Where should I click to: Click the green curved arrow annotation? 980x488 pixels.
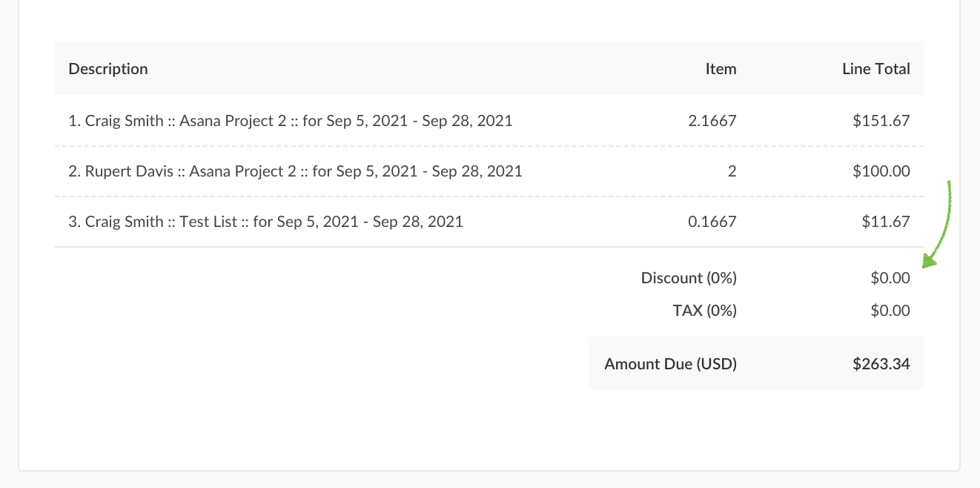tap(944, 222)
